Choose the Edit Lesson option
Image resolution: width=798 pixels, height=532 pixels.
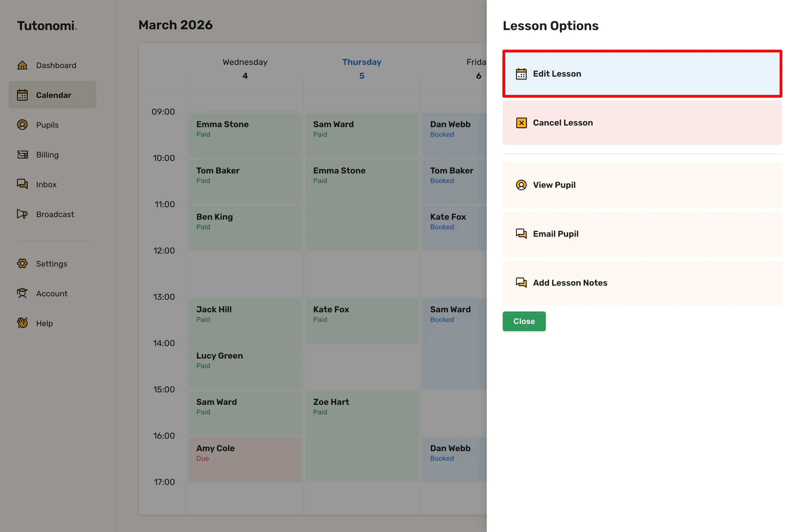[642, 74]
